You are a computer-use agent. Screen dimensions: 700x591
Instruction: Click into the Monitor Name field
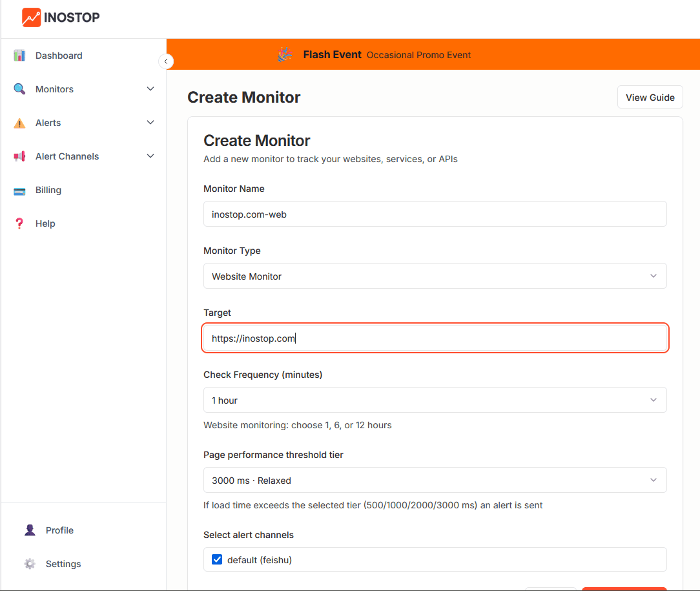coord(435,214)
